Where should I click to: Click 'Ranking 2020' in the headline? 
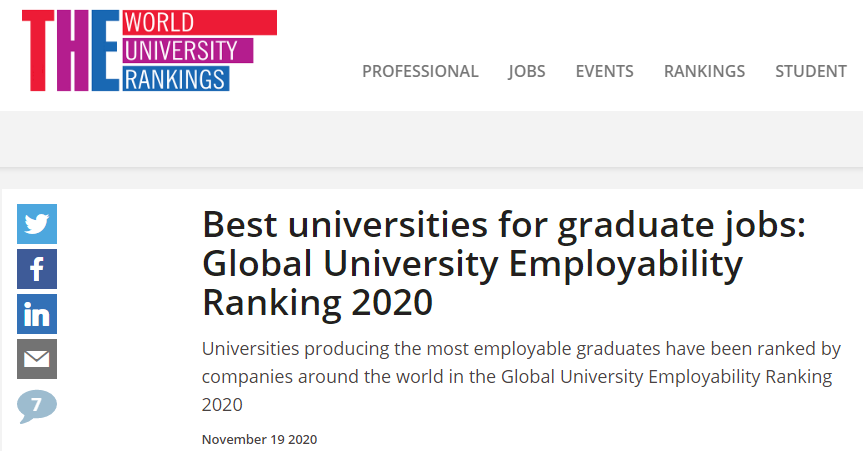coord(318,303)
